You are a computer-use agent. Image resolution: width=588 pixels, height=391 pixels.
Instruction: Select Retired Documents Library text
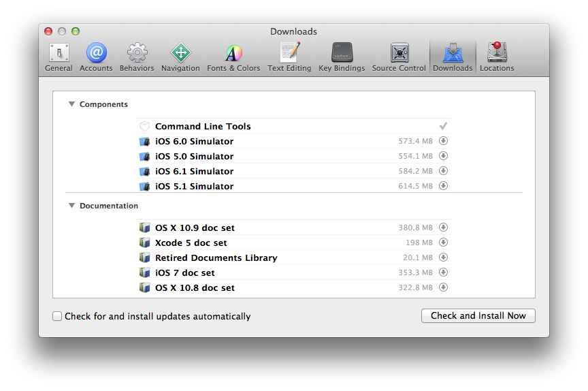click(216, 258)
